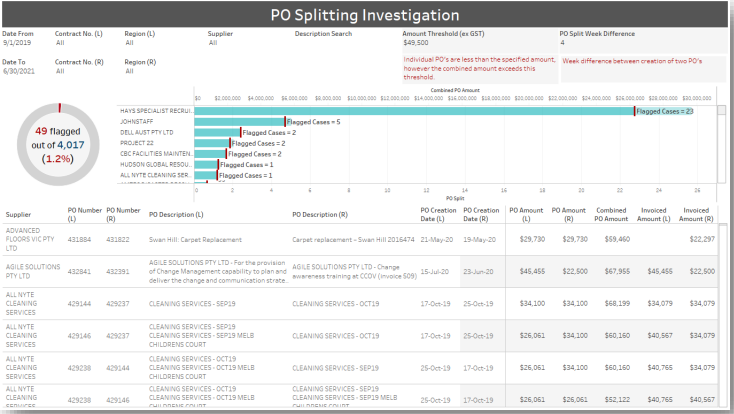This screenshot has width=734, height=414.
Task: Click the Supplier column header
Action: tap(18, 214)
